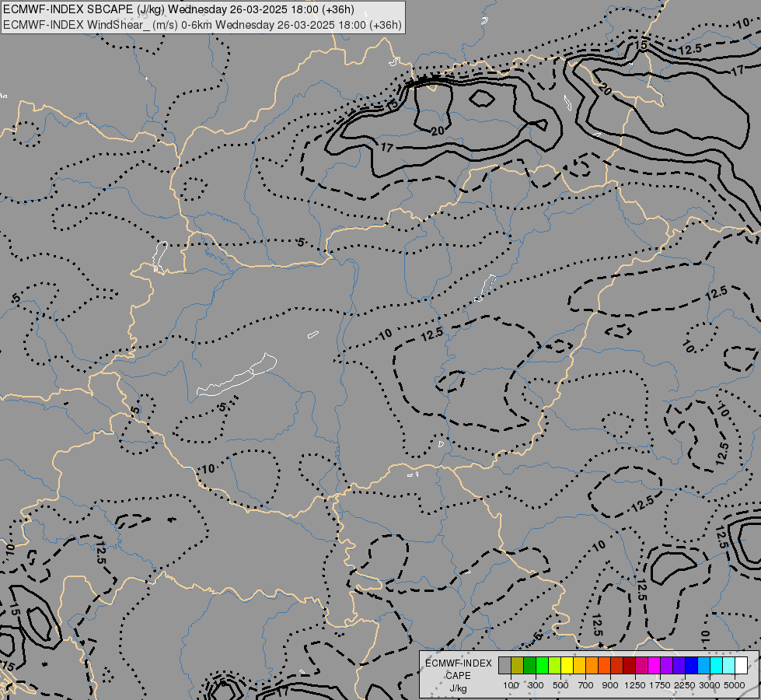
Task: Click the legend value 100
Action: (x=511, y=685)
